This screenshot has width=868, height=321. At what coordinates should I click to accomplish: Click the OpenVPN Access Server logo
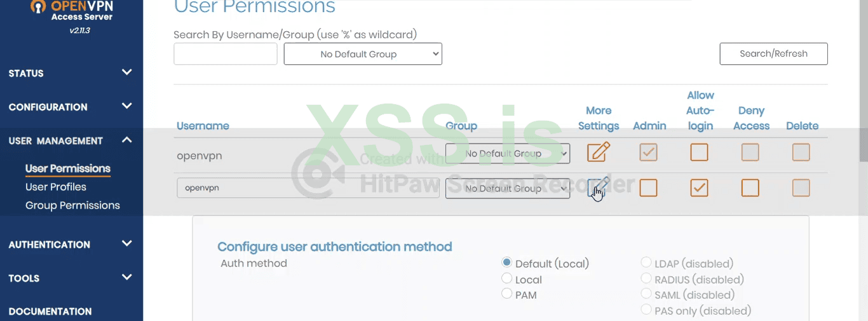click(x=72, y=11)
